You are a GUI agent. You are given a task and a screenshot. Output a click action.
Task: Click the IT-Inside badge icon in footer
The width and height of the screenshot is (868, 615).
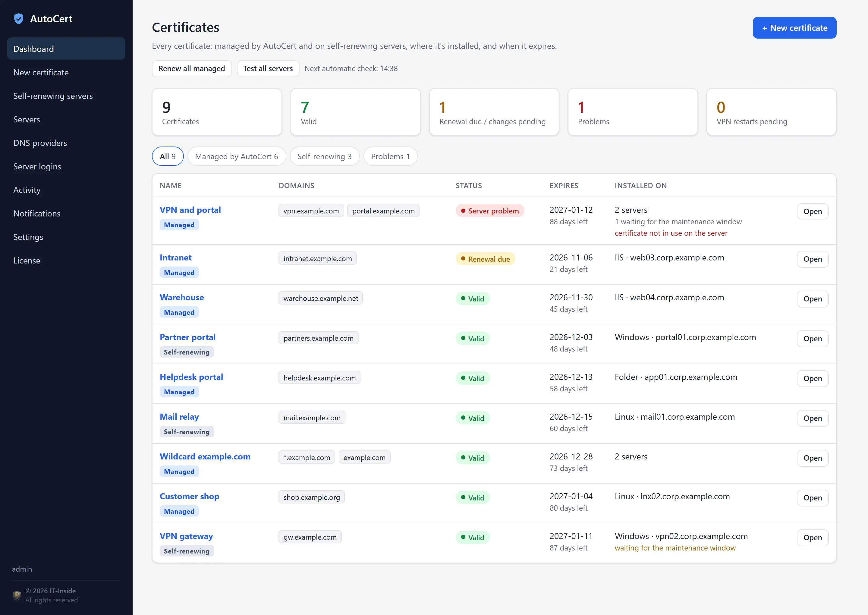coord(17,595)
